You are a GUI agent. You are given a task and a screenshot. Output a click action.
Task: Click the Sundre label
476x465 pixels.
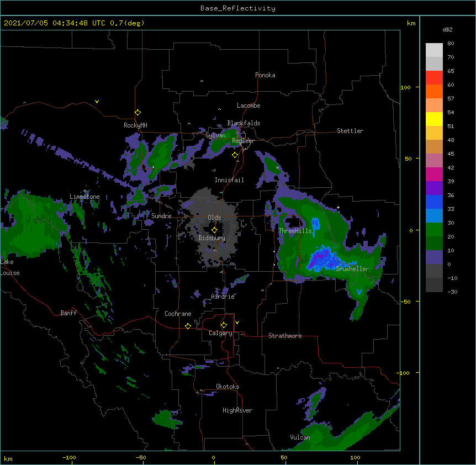[x=161, y=216]
